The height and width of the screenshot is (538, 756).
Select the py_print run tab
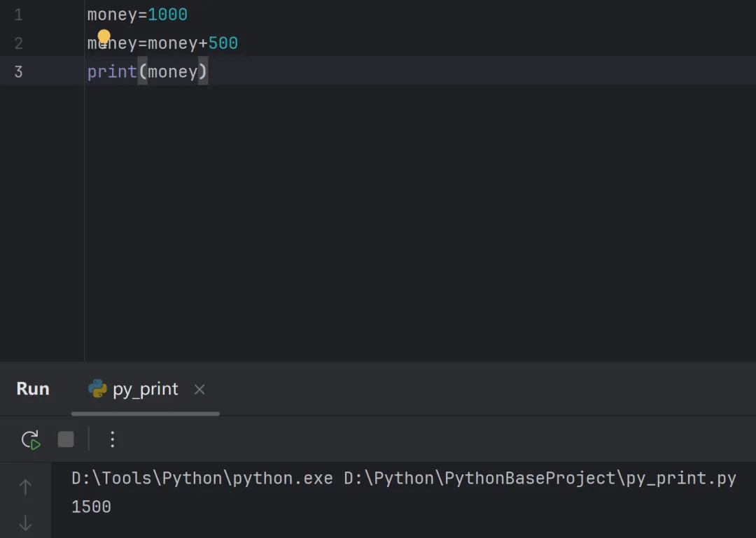point(145,389)
